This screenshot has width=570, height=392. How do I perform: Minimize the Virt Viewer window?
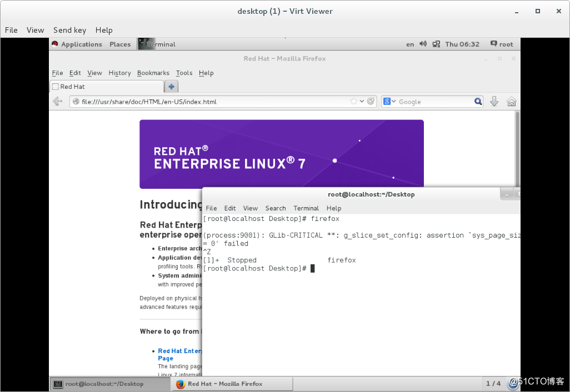click(516, 12)
